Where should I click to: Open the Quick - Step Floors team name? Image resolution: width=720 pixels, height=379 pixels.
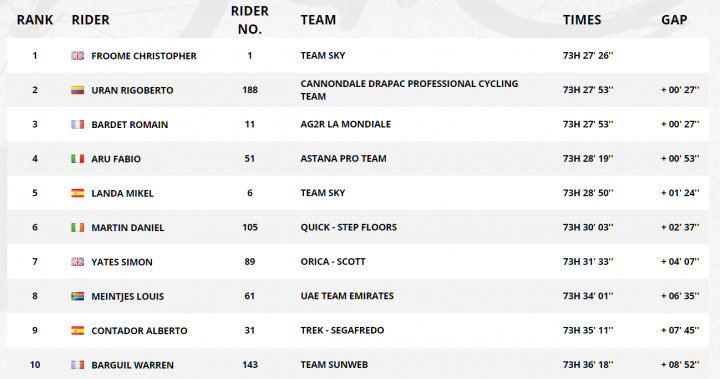(349, 227)
